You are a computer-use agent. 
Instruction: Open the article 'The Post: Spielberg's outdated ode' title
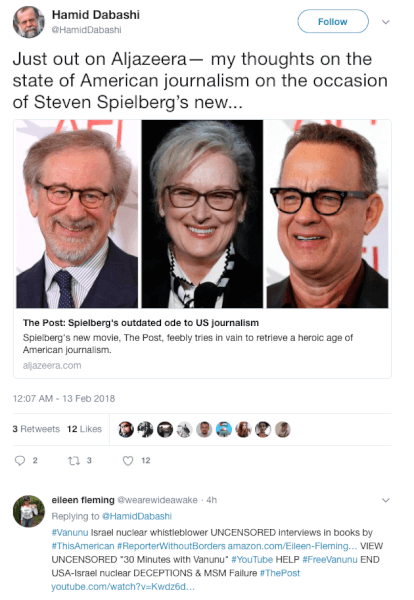tap(141, 323)
